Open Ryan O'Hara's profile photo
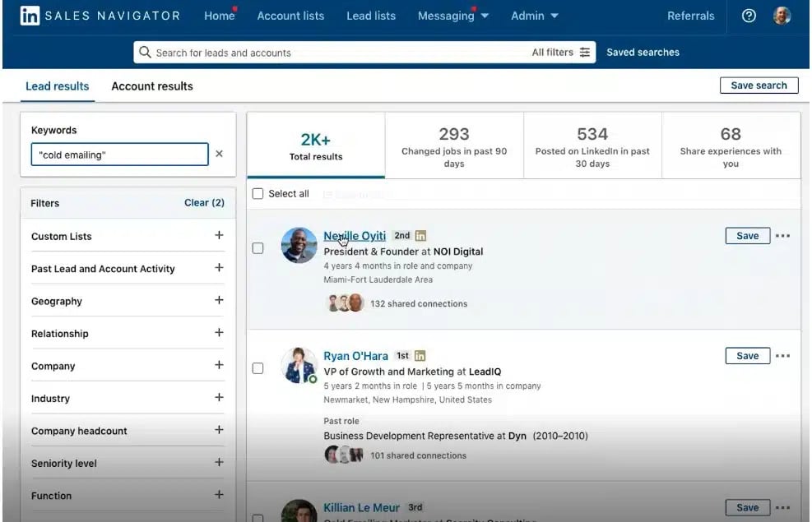The height and width of the screenshot is (522, 812). 299,365
